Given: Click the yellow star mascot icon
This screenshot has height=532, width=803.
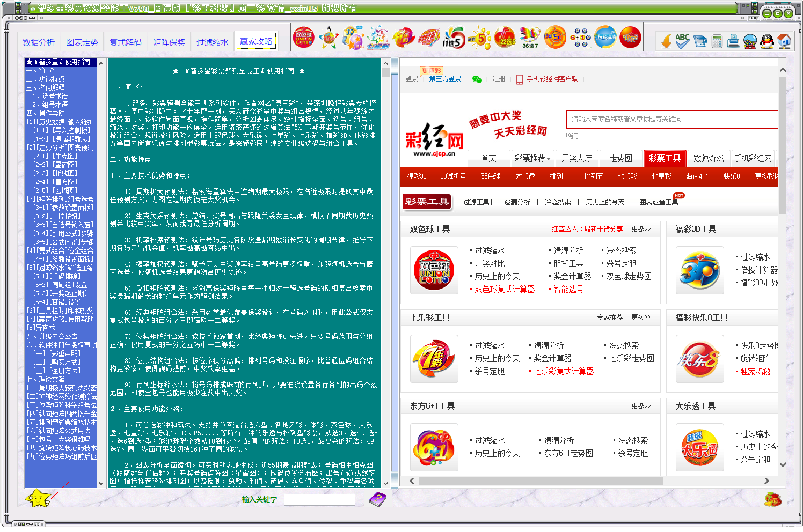Looking at the screenshot, I should coord(39,498).
